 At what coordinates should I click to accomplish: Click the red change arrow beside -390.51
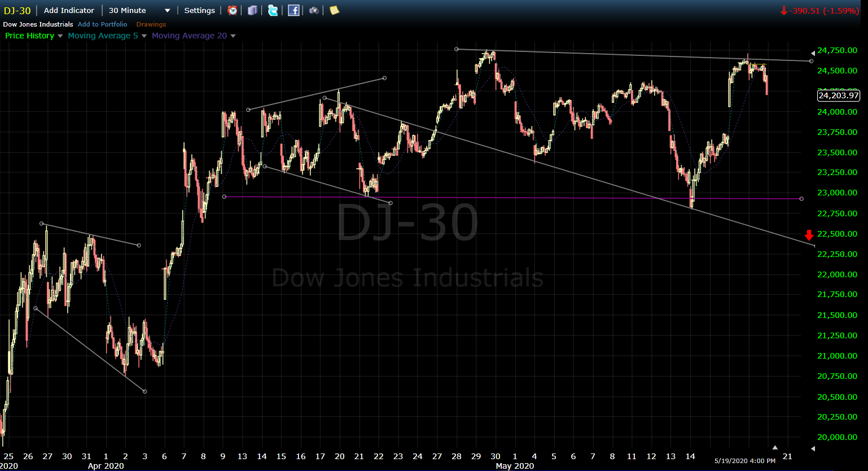click(784, 11)
